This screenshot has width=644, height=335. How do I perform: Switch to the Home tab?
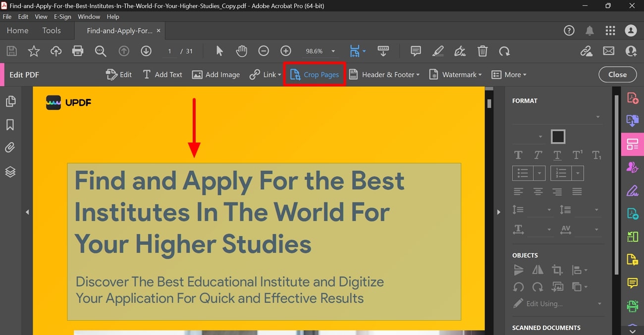(17, 31)
